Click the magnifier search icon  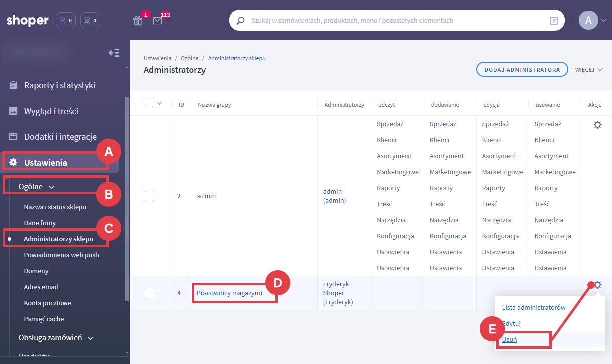pos(240,21)
